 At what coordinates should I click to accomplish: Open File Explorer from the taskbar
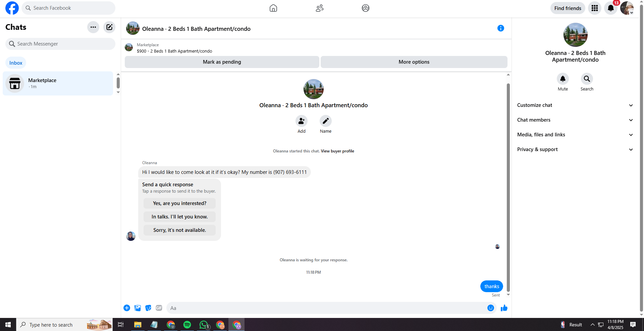click(138, 325)
